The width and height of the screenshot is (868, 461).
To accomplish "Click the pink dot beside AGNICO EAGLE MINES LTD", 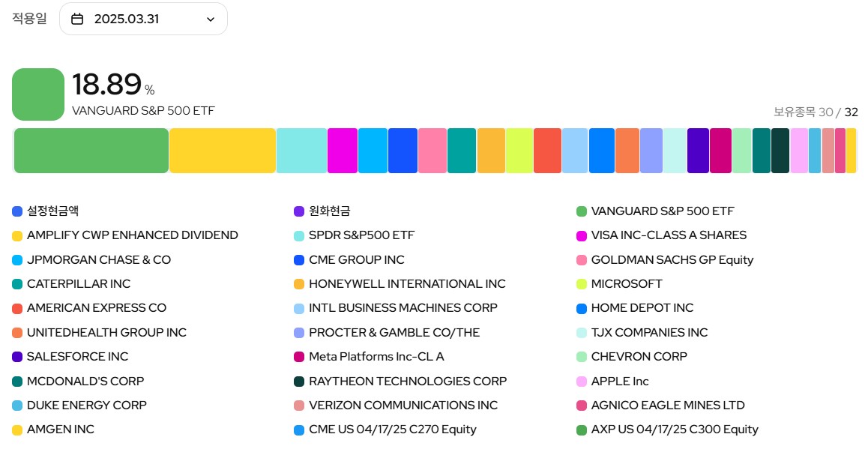I will (581, 406).
